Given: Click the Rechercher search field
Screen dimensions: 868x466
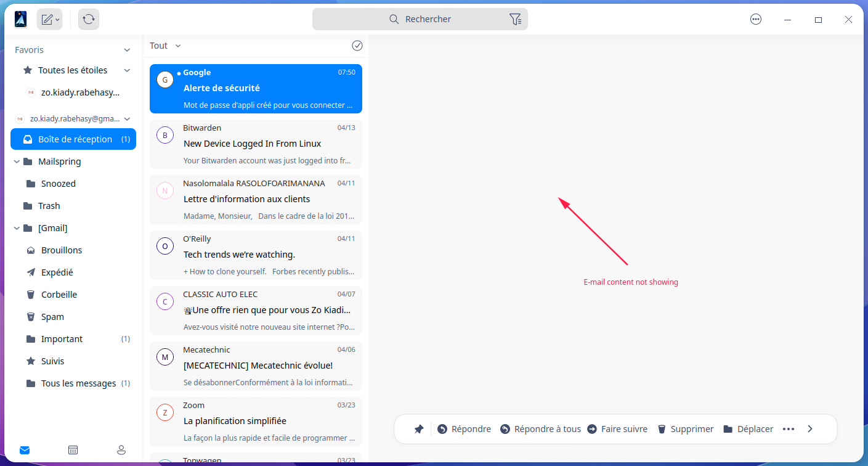Looking at the screenshot, I should 420,19.
